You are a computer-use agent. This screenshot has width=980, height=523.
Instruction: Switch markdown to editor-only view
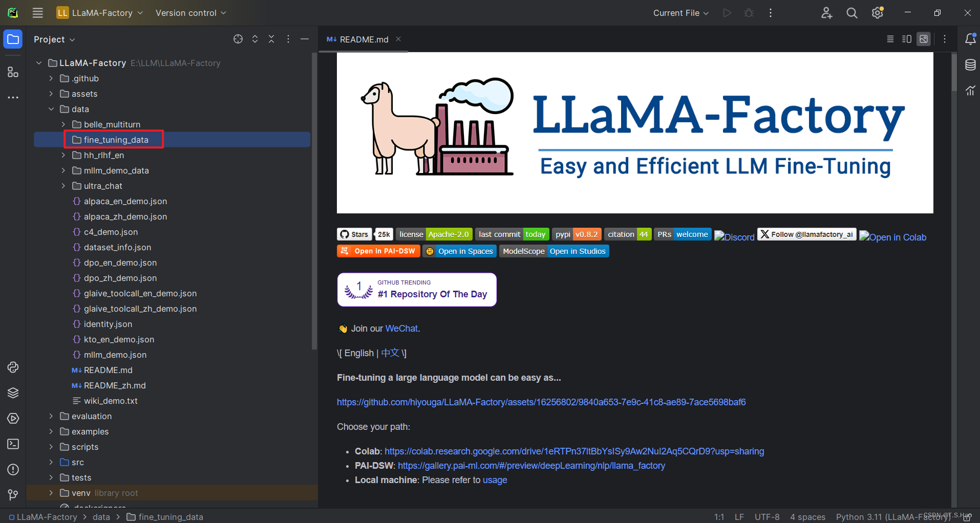tap(890, 39)
